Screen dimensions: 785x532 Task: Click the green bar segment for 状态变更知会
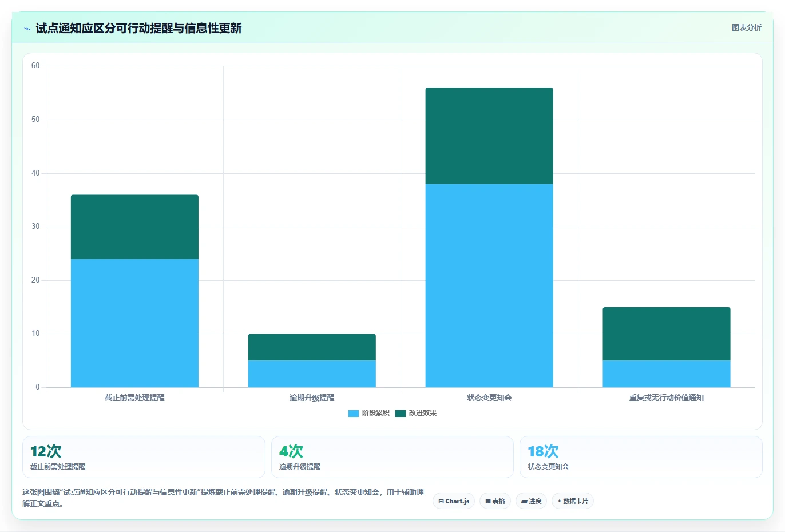pos(489,136)
